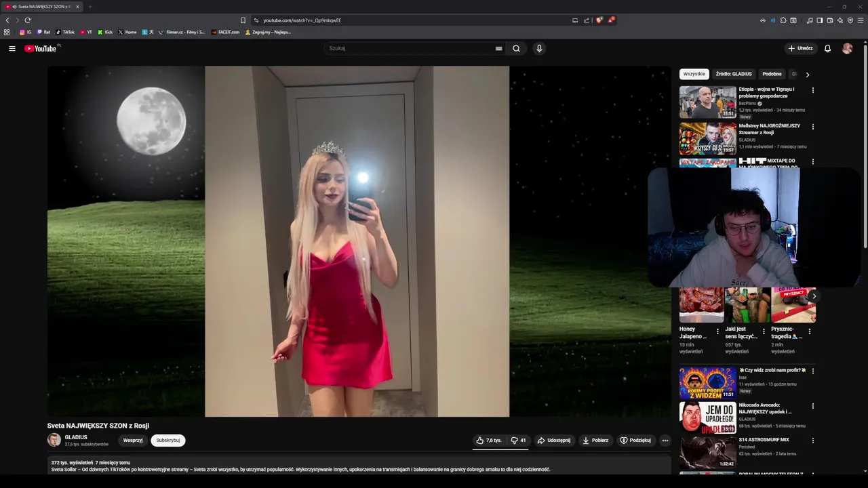
Task: Click the search magnifier button
Action: pyautogui.click(x=516, y=48)
